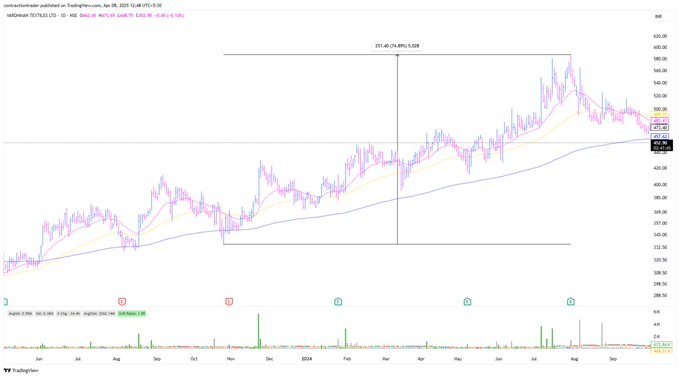Click the % Chg value in volume legend
The image size is (680, 377).
tap(69, 313)
